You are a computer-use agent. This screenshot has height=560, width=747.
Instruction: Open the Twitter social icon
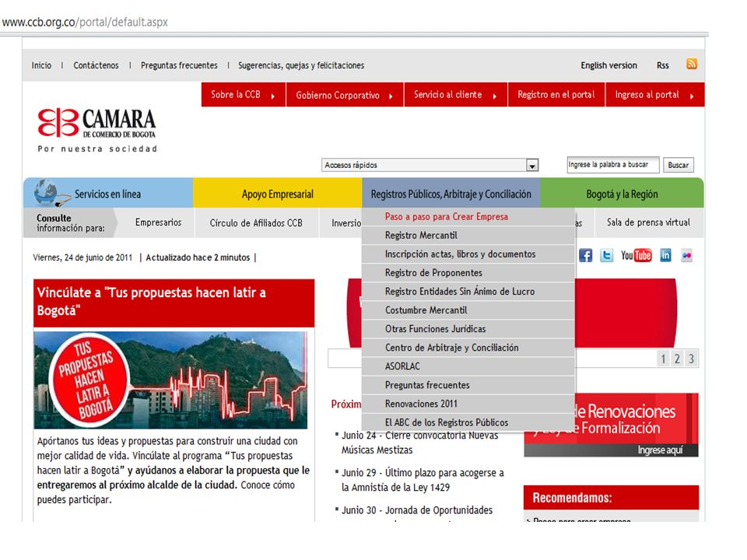pos(606,255)
